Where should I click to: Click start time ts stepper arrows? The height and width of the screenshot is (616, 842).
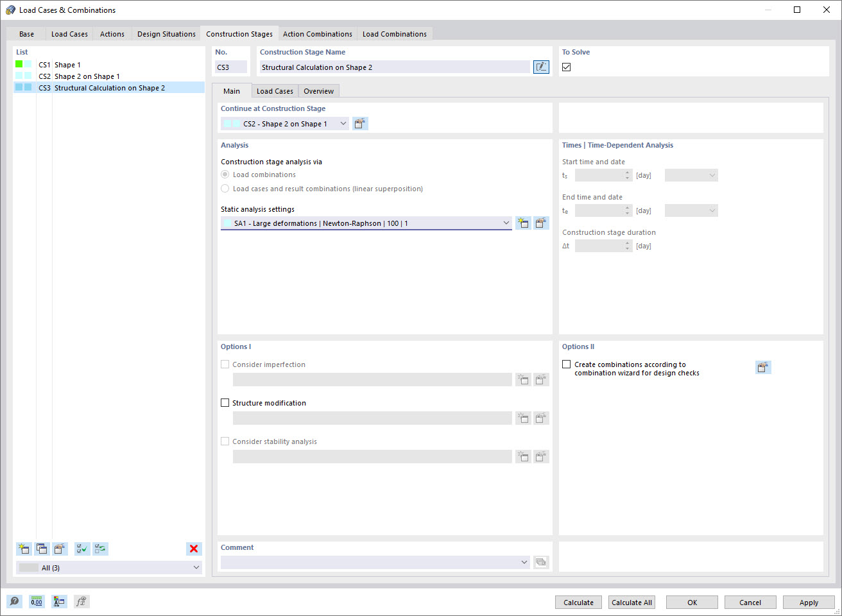click(x=628, y=175)
